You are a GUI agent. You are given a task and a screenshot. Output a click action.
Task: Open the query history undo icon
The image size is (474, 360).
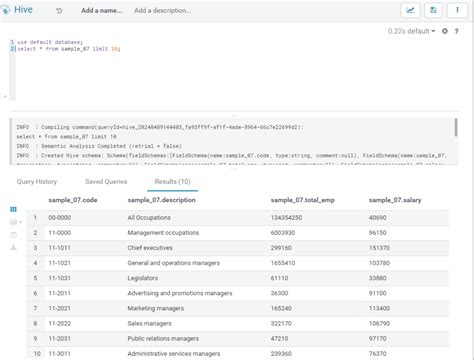[59, 11]
